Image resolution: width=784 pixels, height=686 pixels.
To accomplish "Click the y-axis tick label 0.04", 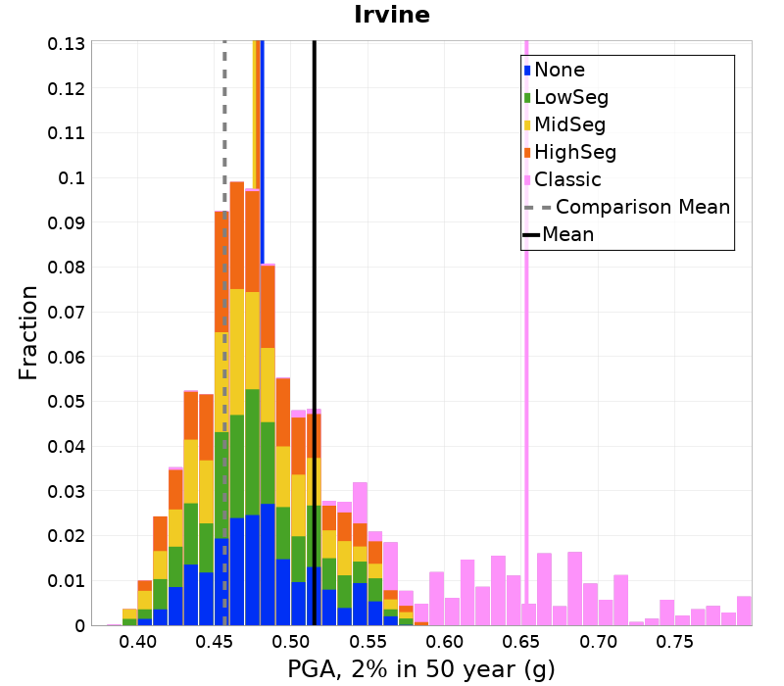I will coord(66,447).
